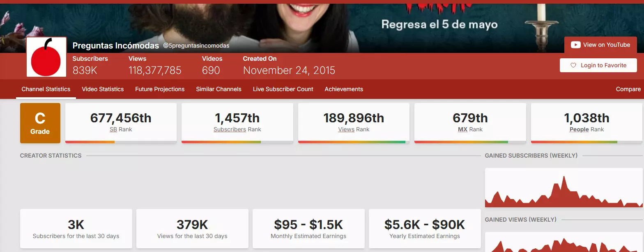This screenshot has width=644, height=252.
Task: View the Achievements tab
Action: pyautogui.click(x=344, y=89)
